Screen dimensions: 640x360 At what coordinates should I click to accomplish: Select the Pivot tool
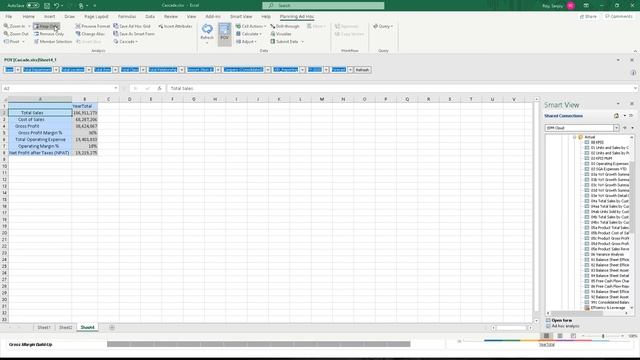(x=11, y=42)
